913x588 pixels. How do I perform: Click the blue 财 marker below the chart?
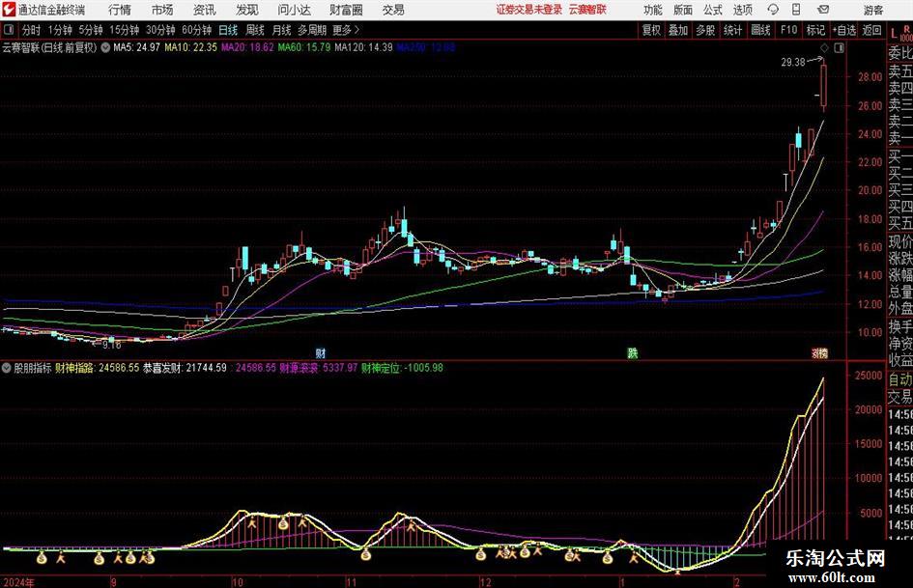click(x=320, y=352)
